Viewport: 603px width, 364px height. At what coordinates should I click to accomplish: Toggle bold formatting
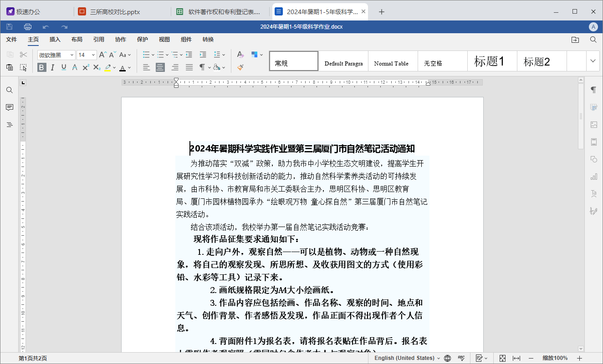coord(42,67)
